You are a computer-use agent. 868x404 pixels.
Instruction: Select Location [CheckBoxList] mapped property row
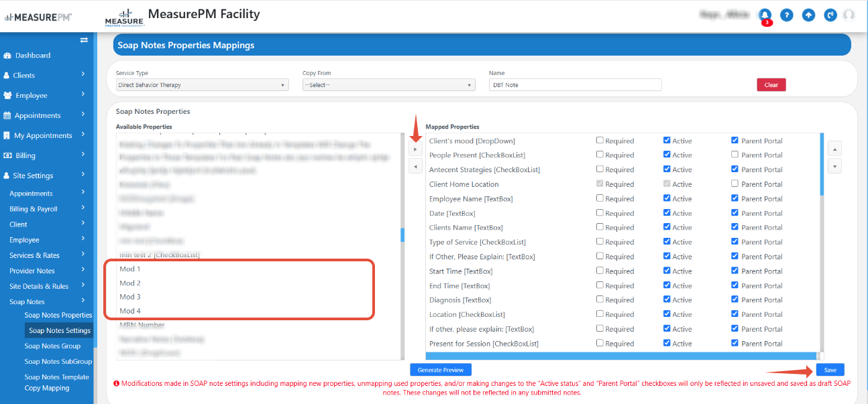467,314
